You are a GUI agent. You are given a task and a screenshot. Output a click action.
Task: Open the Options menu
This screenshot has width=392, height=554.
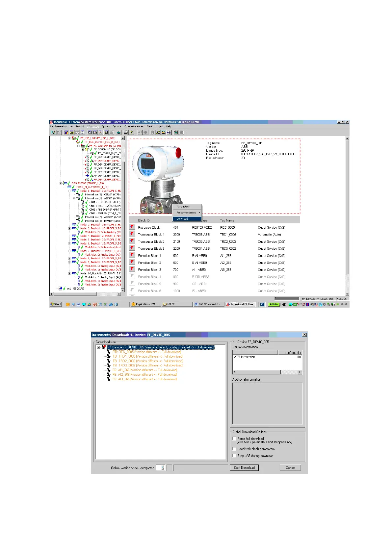tap(117, 126)
